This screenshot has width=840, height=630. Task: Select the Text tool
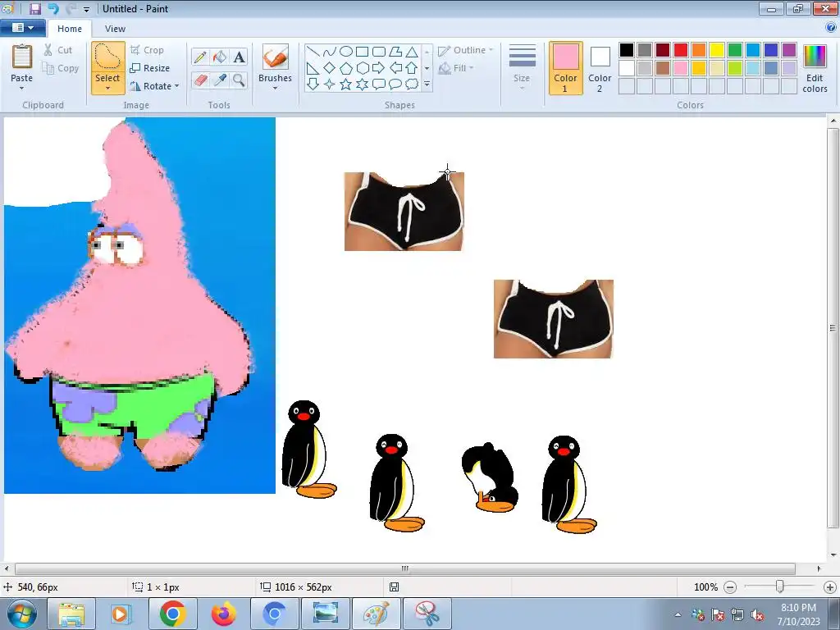(x=240, y=57)
